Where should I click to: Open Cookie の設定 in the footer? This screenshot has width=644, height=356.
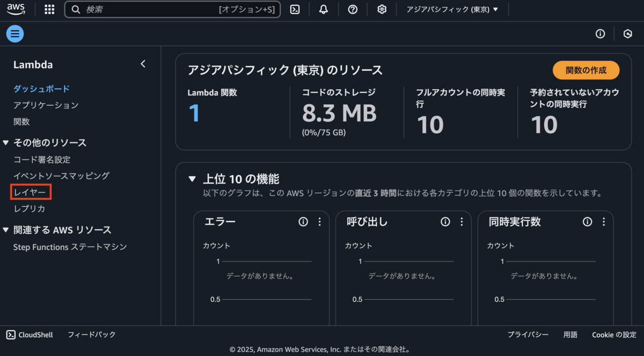coord(614,335)
